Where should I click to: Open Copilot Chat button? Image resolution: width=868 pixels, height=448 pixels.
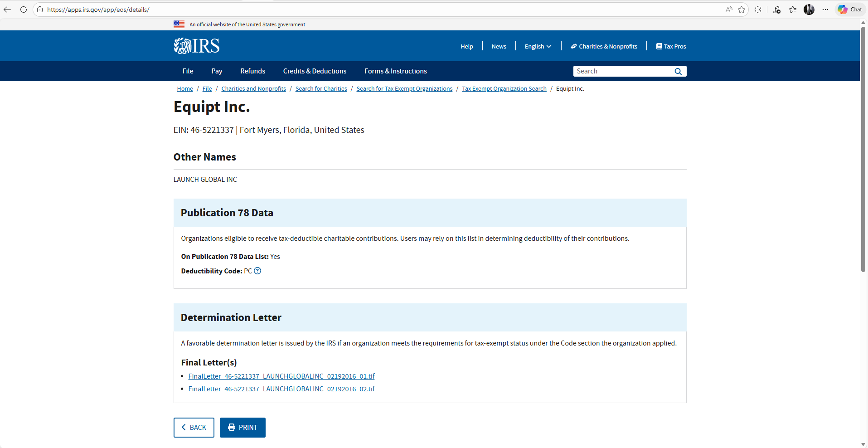[850, 10]
